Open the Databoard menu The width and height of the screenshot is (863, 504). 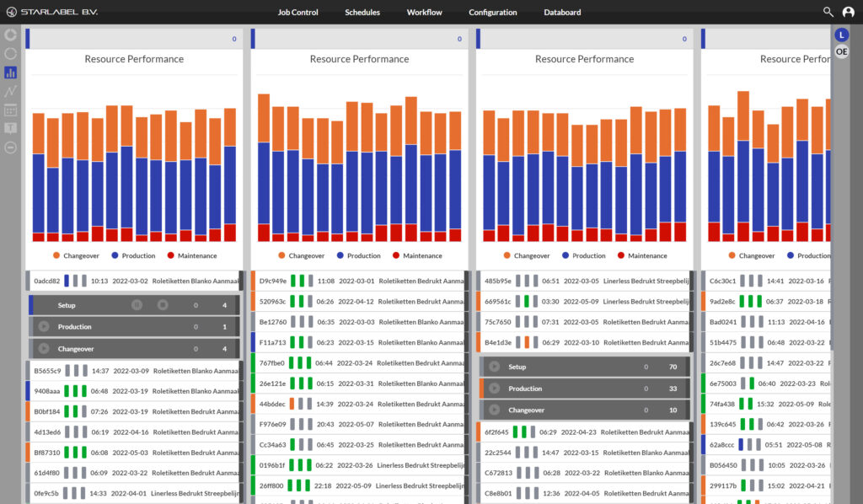(562, 12)
